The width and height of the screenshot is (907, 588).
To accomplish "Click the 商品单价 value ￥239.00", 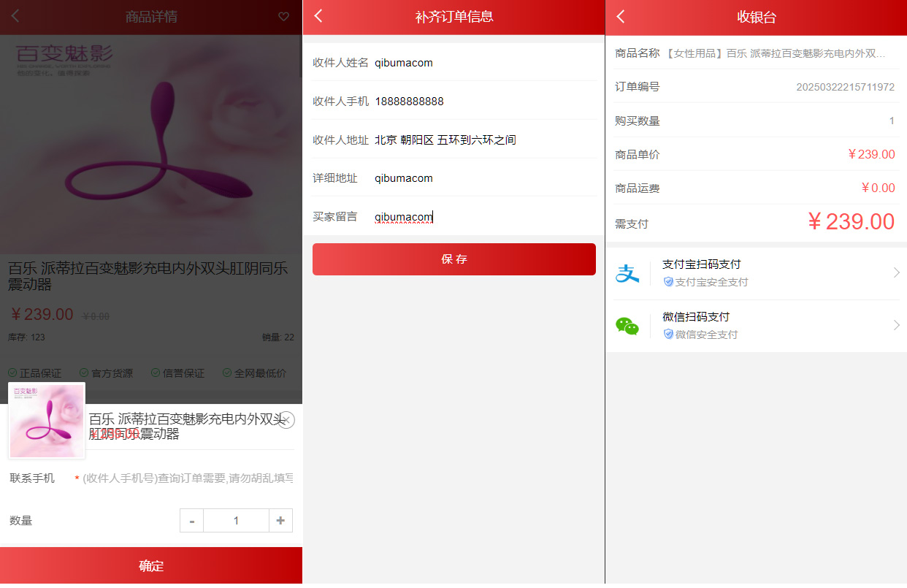I will pyautogui.click(x=870, y=155).
